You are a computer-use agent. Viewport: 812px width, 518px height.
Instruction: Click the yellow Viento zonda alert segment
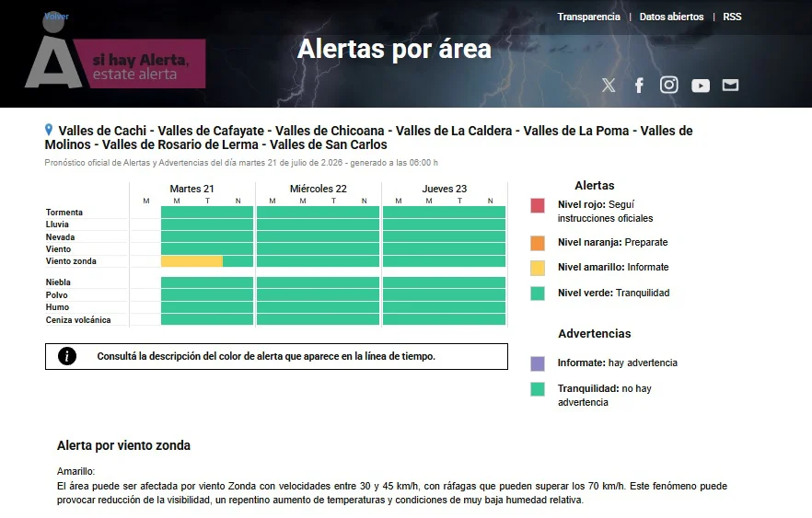coord(191,261)
